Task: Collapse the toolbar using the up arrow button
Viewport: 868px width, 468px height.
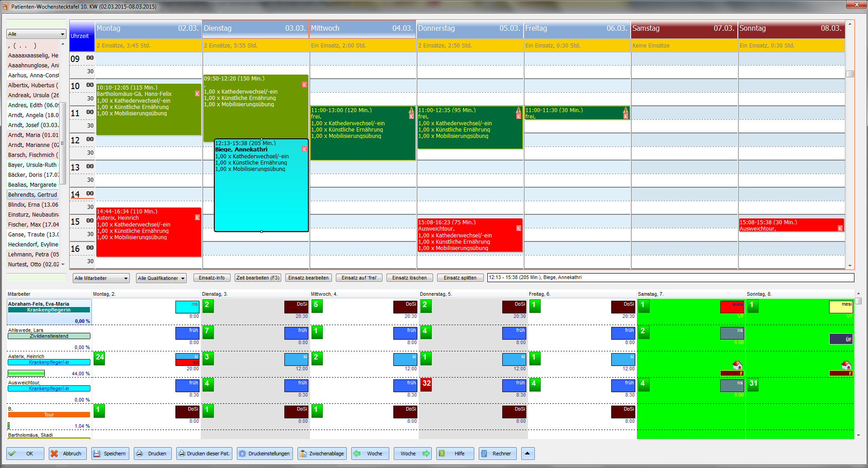Action: tap(527, 454)
